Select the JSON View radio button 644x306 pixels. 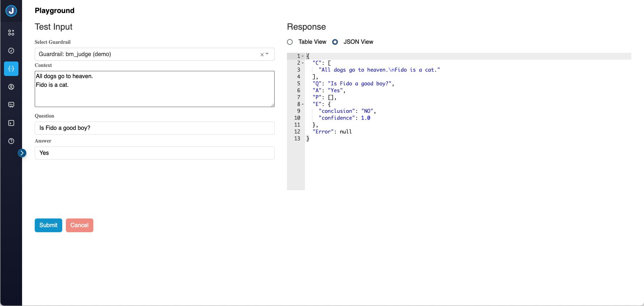point(335,42)
